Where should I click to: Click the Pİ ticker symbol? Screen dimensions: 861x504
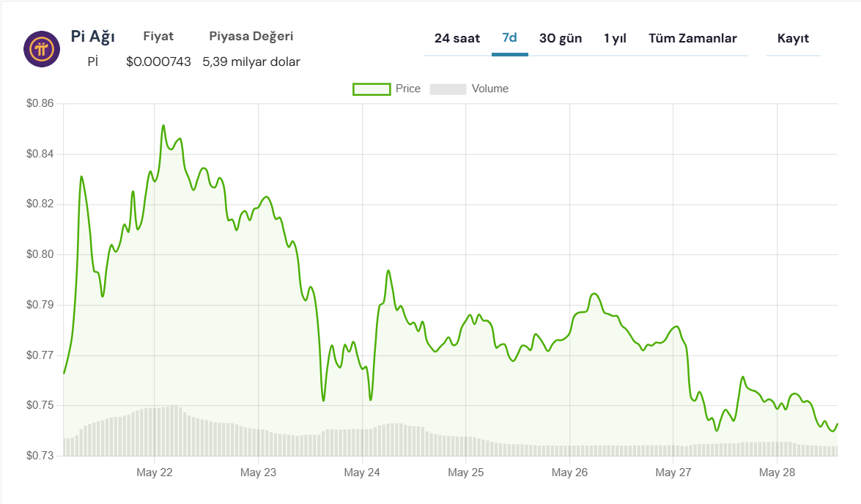(93, 62)
